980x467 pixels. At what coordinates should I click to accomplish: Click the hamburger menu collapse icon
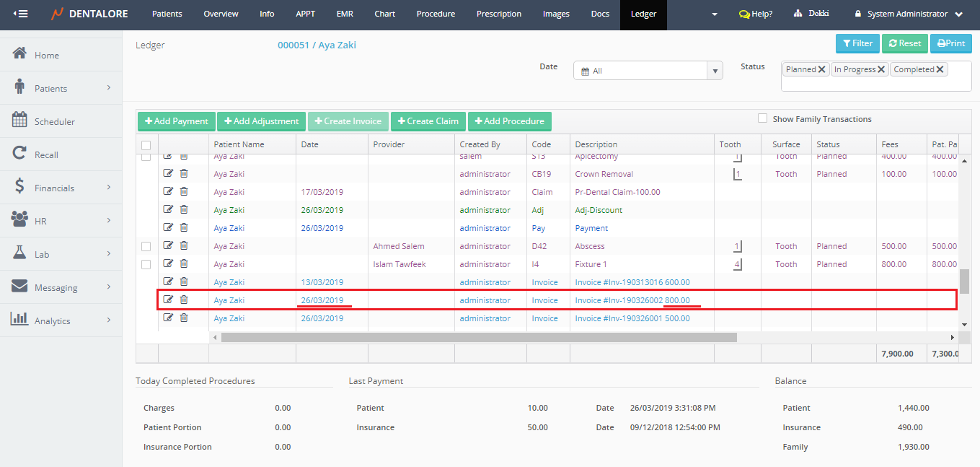[21, 14]
